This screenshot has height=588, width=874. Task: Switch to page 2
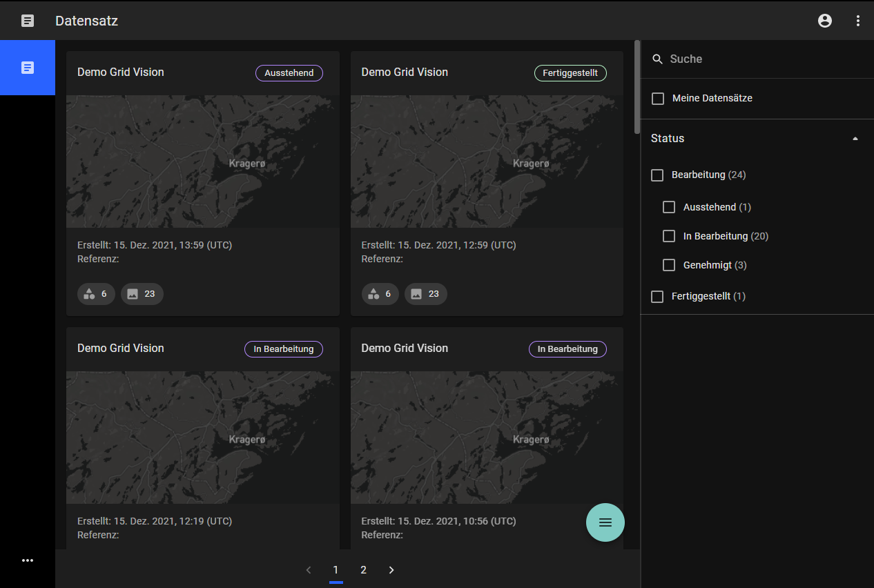363,570
